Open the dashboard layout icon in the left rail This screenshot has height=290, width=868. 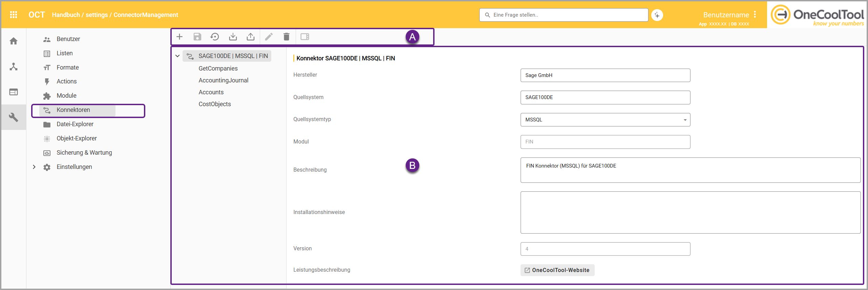(x=14, y=92)
